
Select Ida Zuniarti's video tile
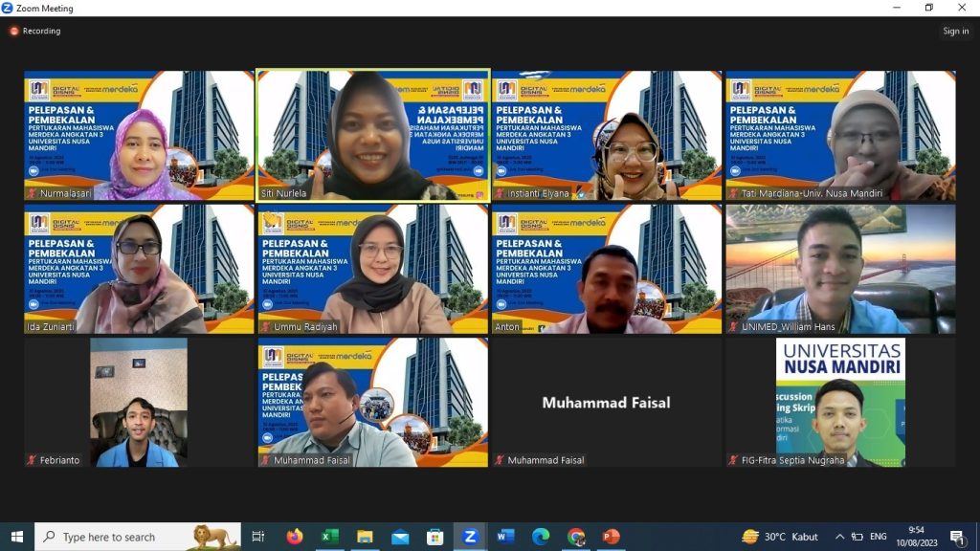[139, 269]
